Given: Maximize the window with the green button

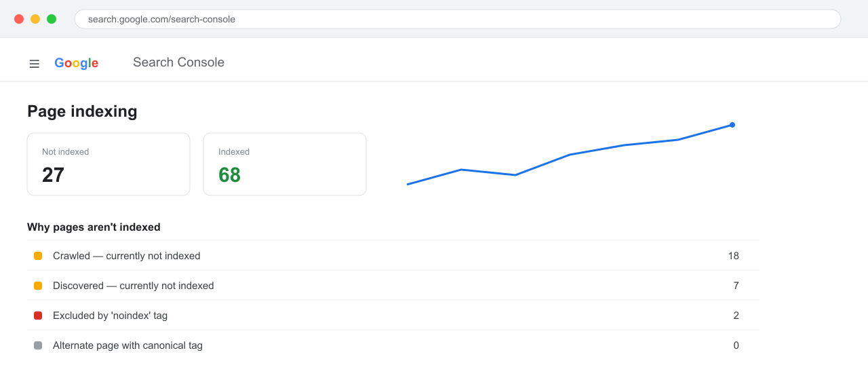Looking at the screenshot, I should (52, 19).
